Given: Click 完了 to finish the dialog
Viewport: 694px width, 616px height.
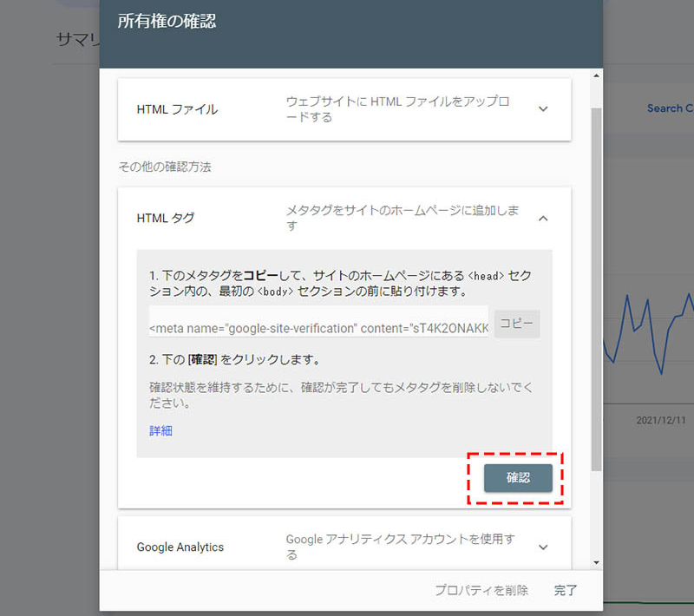Looking at the screenshot, I should pyautogui.click(x=566, y=590).
